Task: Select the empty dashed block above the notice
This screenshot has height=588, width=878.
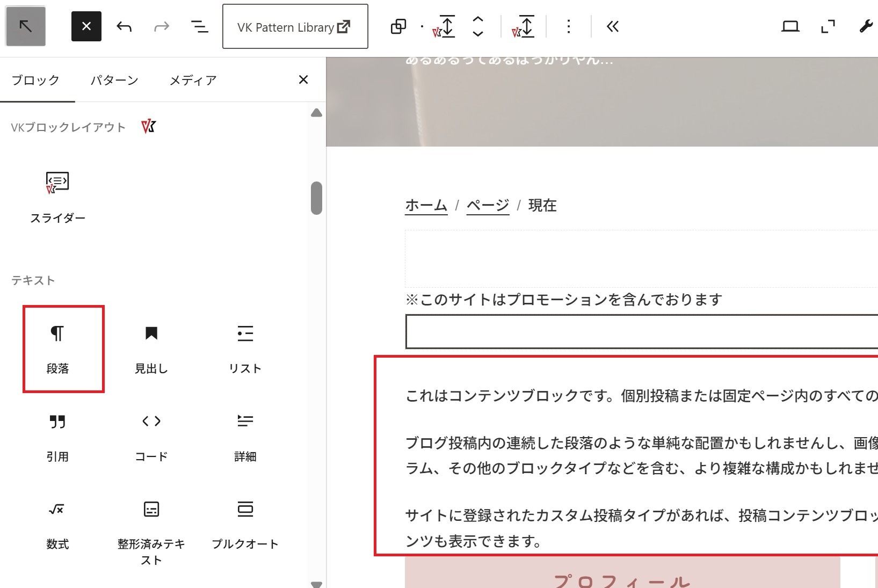Action: (642, 259)
